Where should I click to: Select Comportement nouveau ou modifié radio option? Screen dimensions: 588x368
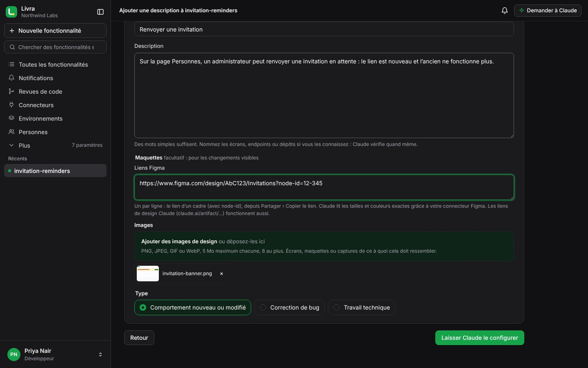tap(193, 307)
